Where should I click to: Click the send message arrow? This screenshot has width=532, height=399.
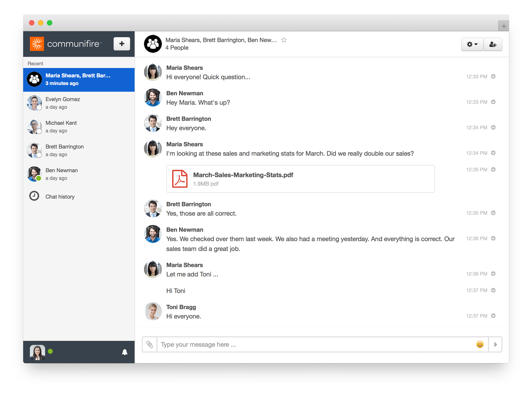pos(494,344)
